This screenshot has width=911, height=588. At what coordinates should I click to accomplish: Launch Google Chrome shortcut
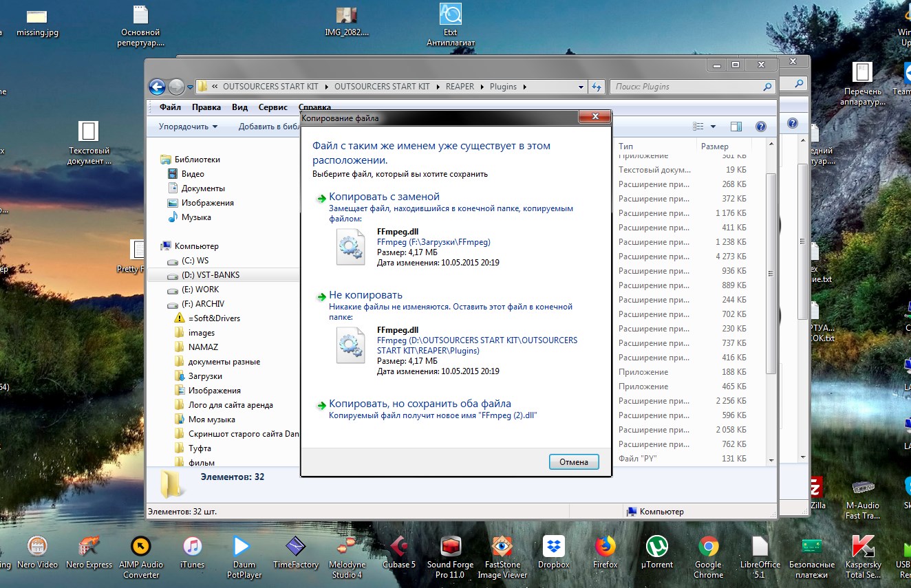[x=708, y=557]
